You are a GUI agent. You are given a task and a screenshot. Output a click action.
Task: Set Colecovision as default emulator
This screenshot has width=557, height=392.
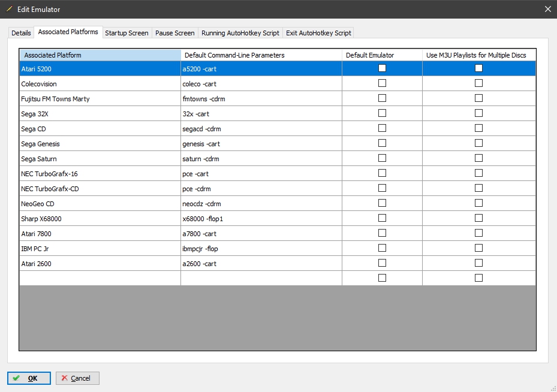point(383,83)
